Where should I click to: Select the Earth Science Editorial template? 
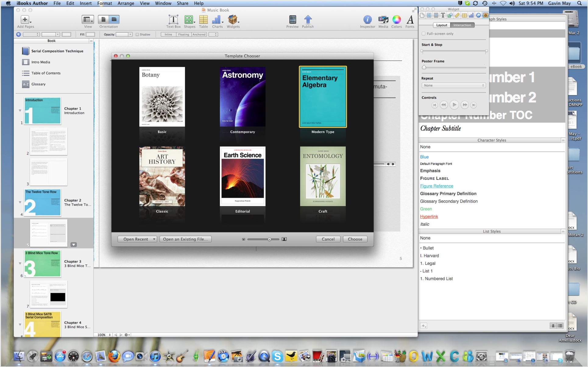click(243, 176)
